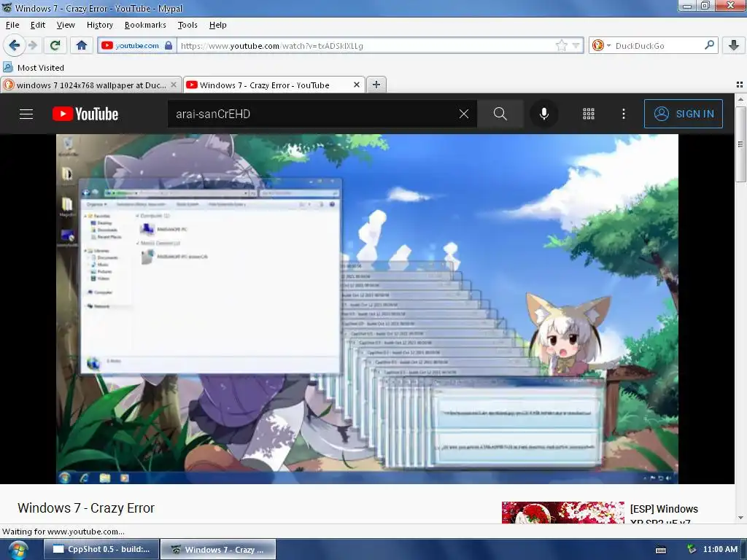The width and height of the screenshot is (747, 560).
Task: Open the History menu
Action: pos(99,25)
